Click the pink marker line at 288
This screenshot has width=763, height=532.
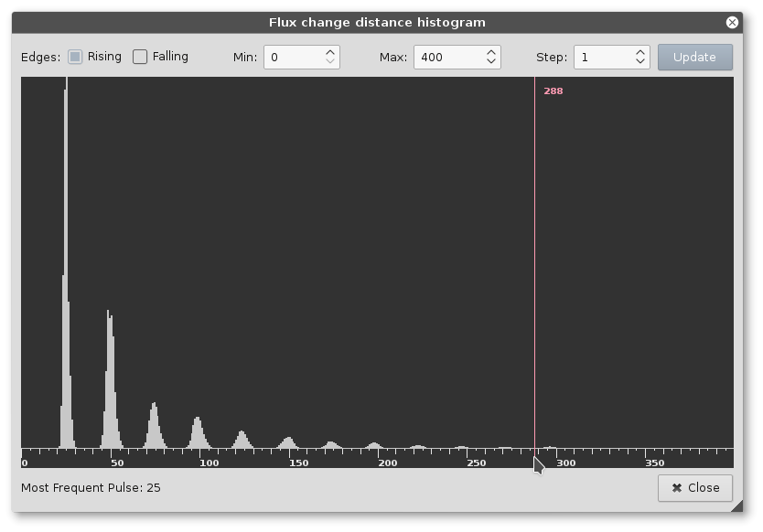(534, 274)
